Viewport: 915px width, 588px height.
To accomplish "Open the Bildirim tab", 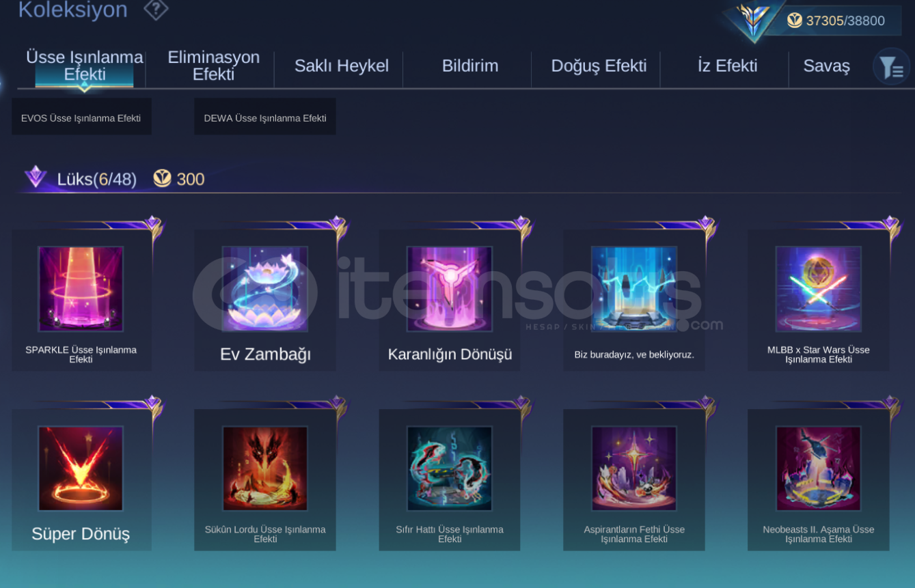I will [470, 66].
